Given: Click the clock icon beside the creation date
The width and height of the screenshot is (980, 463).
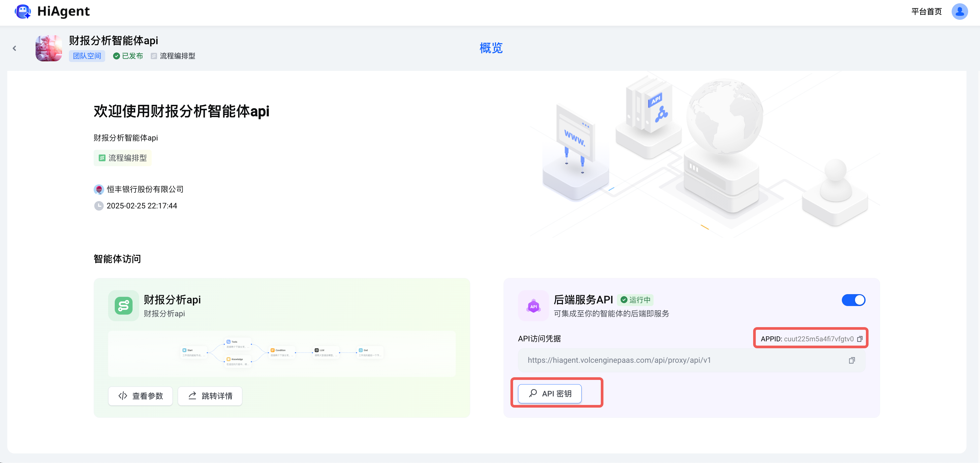Looking at the screenshot, I should click(x=99, y=206).
